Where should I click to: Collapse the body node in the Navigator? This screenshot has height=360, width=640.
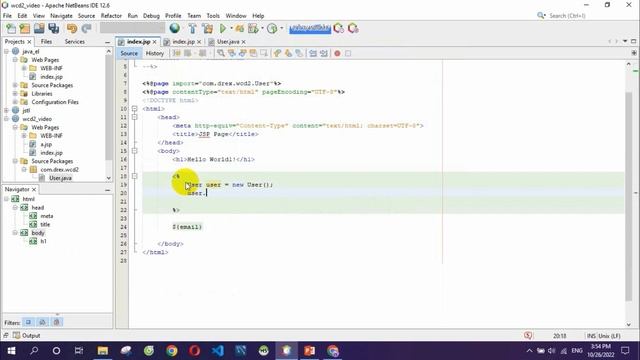(x=15, y=233)
